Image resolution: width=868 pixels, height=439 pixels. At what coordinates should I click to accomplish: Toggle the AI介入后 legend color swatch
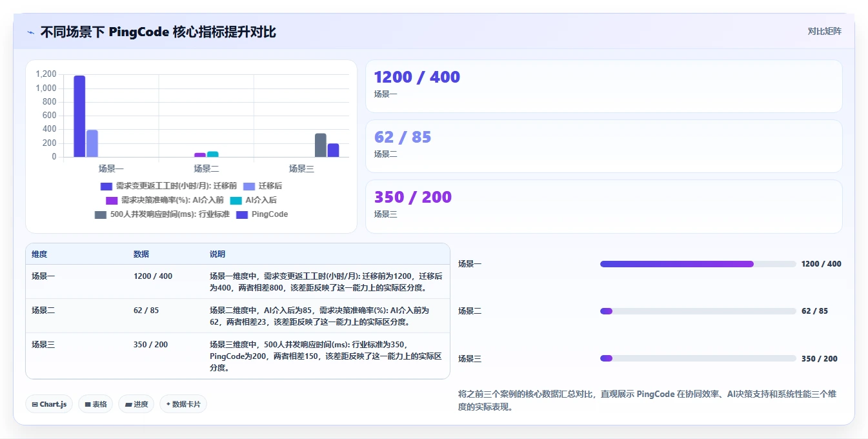(x=236, y=200)
